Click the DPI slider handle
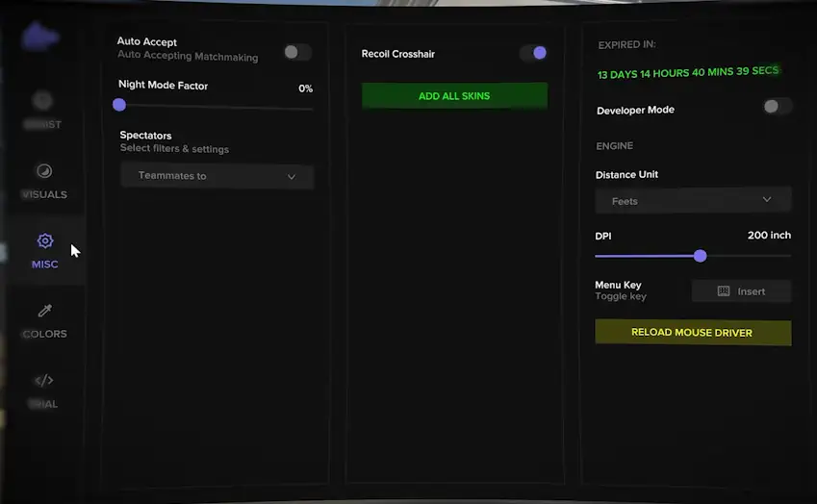This screenshot has height=504, width=817. tap(701, 256)
